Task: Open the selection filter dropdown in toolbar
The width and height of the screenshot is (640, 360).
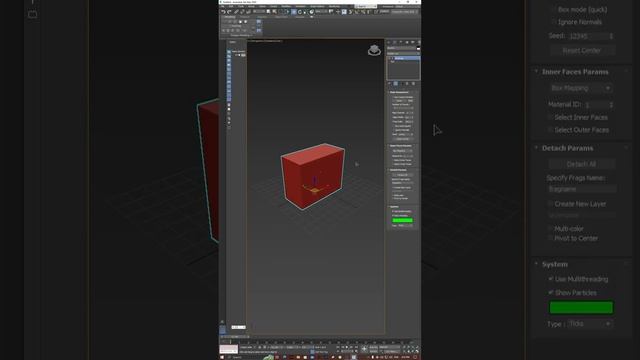Action: click(259, 12)
